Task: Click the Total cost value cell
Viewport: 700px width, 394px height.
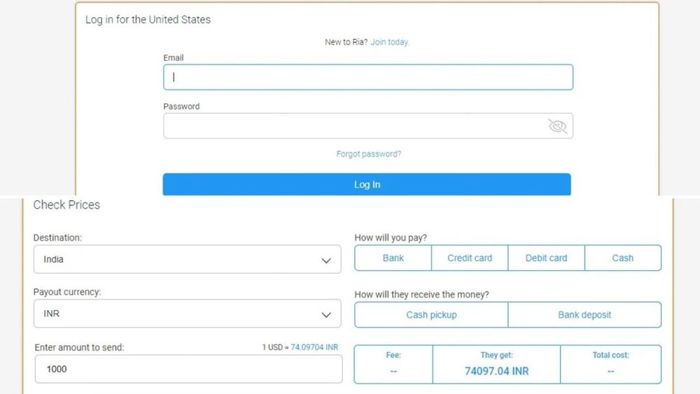Action: pyautogui.click(x=611, y=365)
